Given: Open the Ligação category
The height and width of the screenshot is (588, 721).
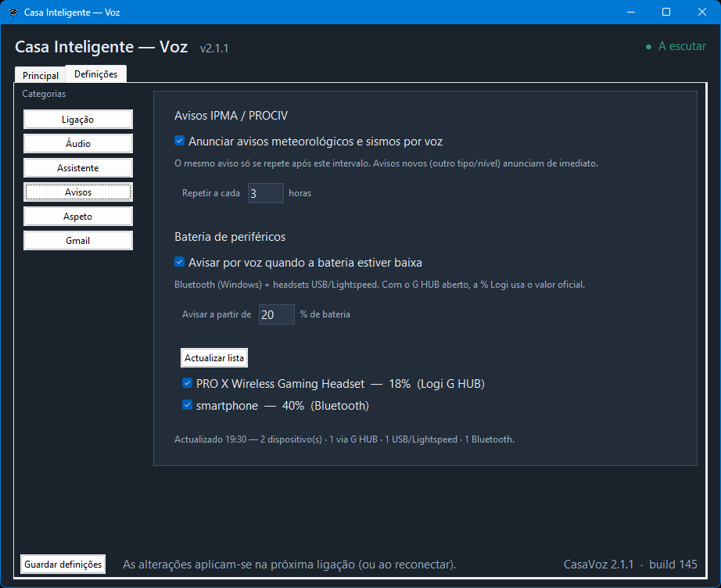Looking at the screenshot, I should 78,120.
